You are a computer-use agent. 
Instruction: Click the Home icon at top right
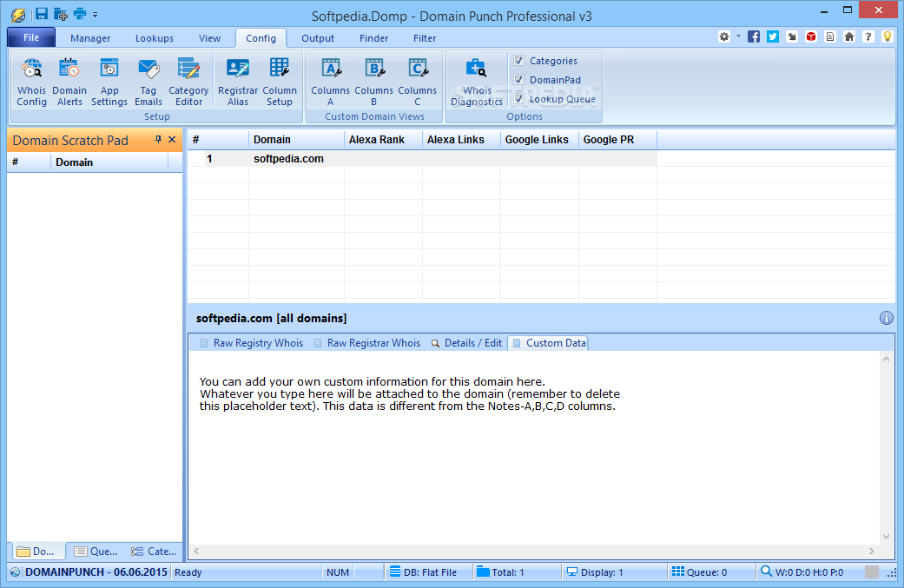(849, 36)
